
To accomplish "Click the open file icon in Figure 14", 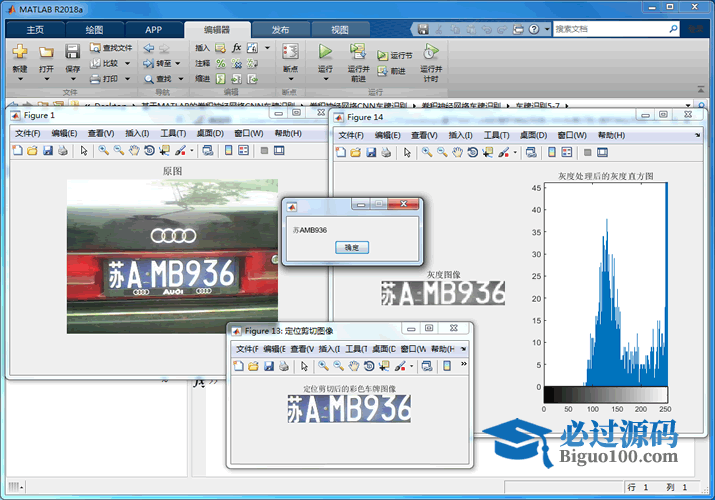I will (356, 152).
